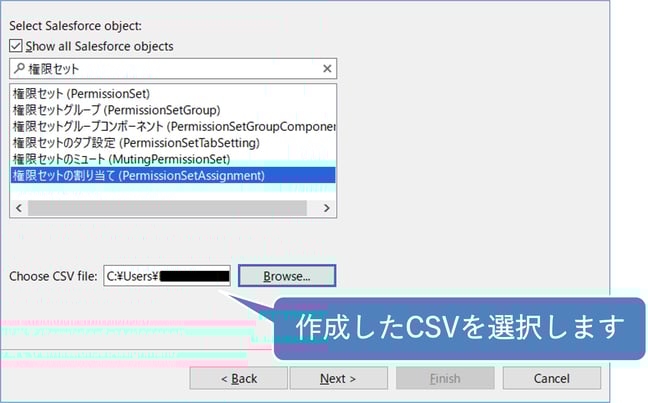Viewport: 648px width, 403px height.
Task: Select 権限セットのミュート (MutingPermissionSet)
Action: tap(173, 159)
